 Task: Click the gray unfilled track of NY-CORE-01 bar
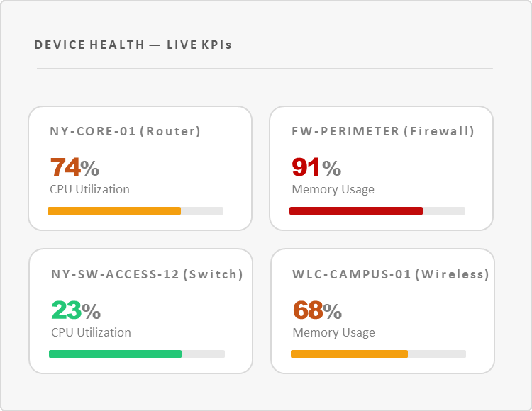tap(202, 210)
